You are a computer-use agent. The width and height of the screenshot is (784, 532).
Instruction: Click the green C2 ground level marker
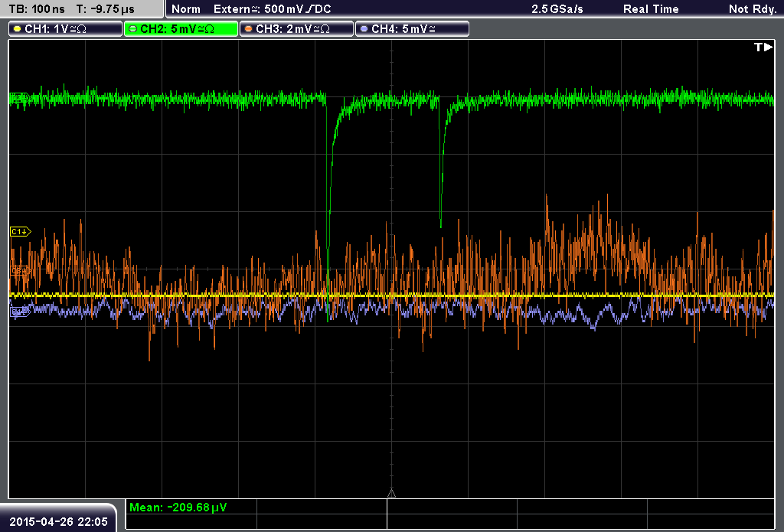point(21,97)
